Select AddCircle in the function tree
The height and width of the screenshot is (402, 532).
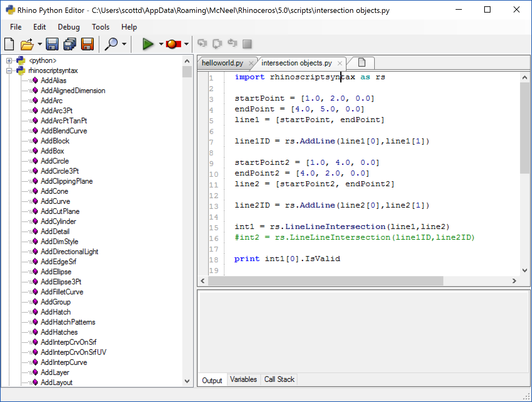pyautogui.click(x=55, y=161)
